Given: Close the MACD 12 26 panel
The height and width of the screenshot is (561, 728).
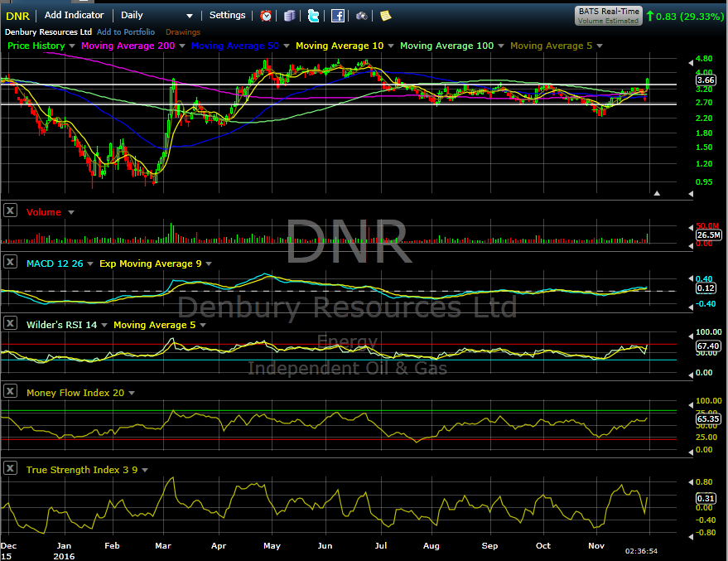Looking at the screenshot, I should point(10,263).
